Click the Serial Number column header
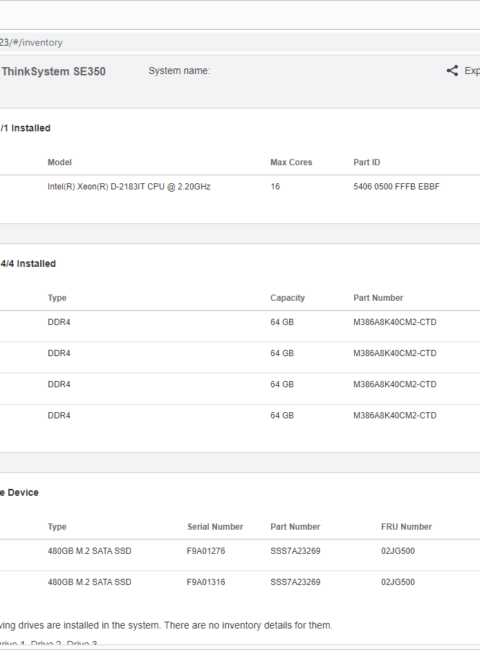Image resolution: width=480 pixels, height=650 pixels. [x=215, y=526]
